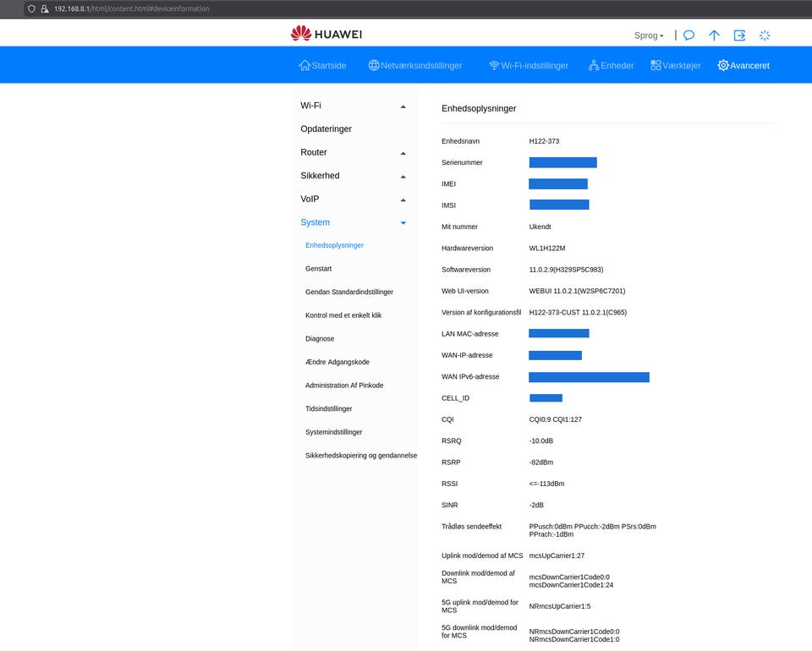Viewport: 812px width, 651px height.
Task: Click the Ukendt value for Mit nummer
Action: 540,227
